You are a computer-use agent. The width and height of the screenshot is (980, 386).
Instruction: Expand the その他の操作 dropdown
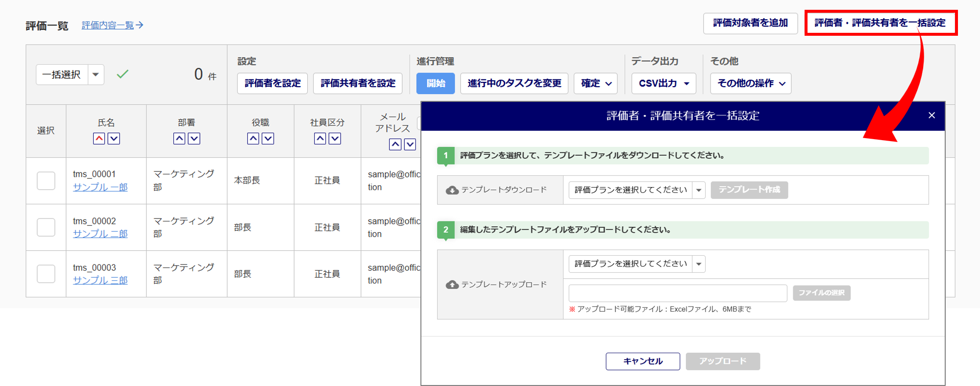(x=751, y=83)
